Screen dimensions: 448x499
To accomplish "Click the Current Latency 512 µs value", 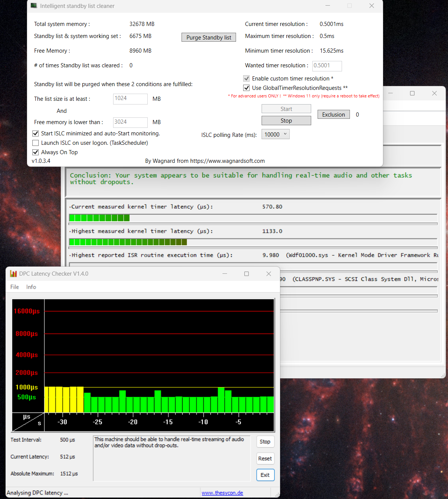I will (x=68, y=457).
